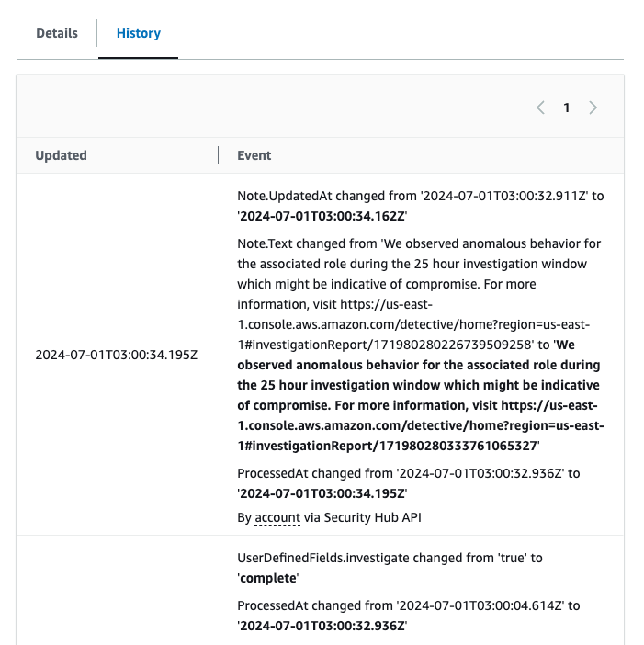Switch to the Details tab

click(x=56, y=33)
